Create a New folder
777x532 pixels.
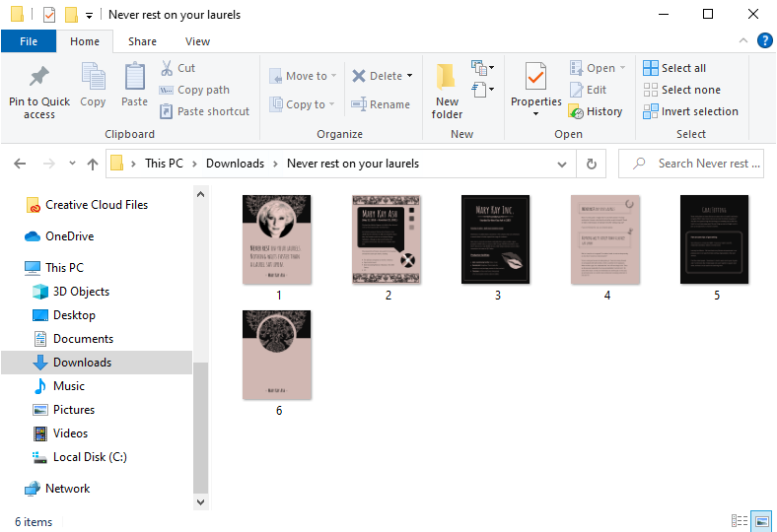point(447,93)
